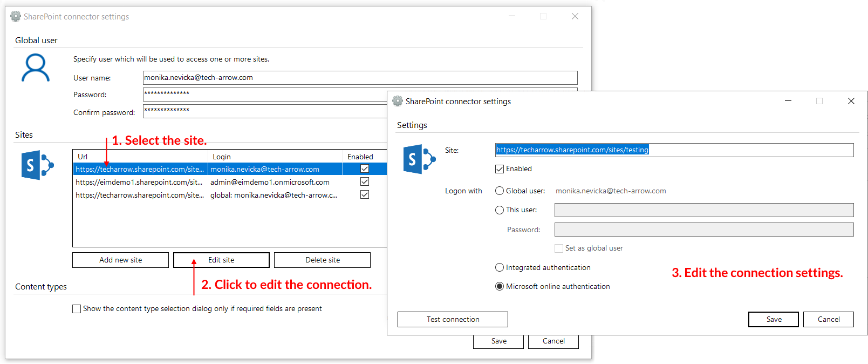Click the Confirm password input field

265,111
